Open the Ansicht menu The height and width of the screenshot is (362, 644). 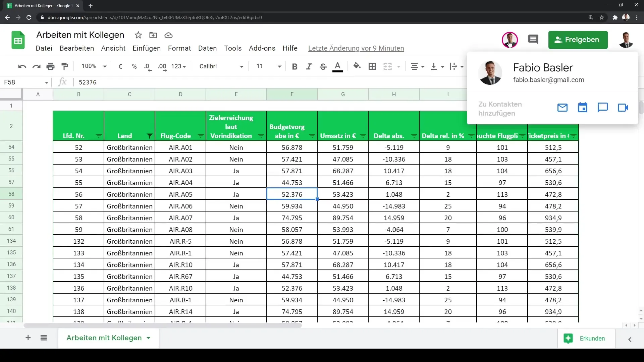tap(113, 48)
